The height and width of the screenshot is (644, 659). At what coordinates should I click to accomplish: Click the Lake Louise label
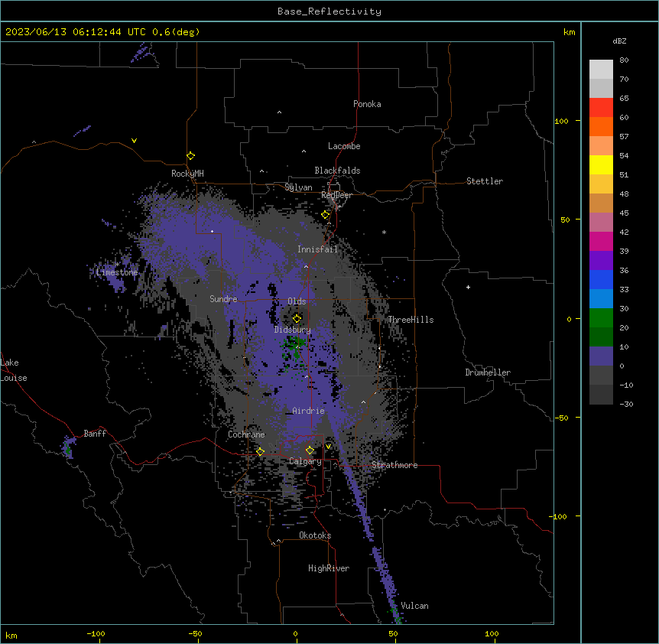pyautogui.click(x=13, y=370)
